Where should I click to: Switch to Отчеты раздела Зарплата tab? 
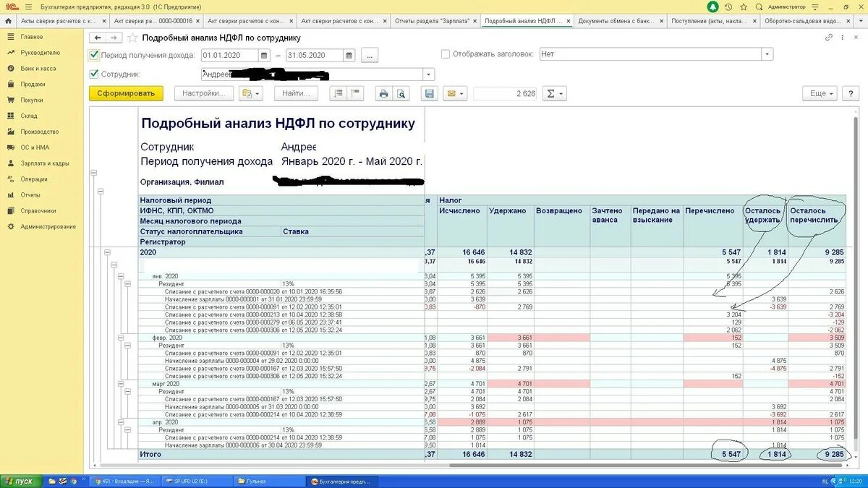(435, 21)
